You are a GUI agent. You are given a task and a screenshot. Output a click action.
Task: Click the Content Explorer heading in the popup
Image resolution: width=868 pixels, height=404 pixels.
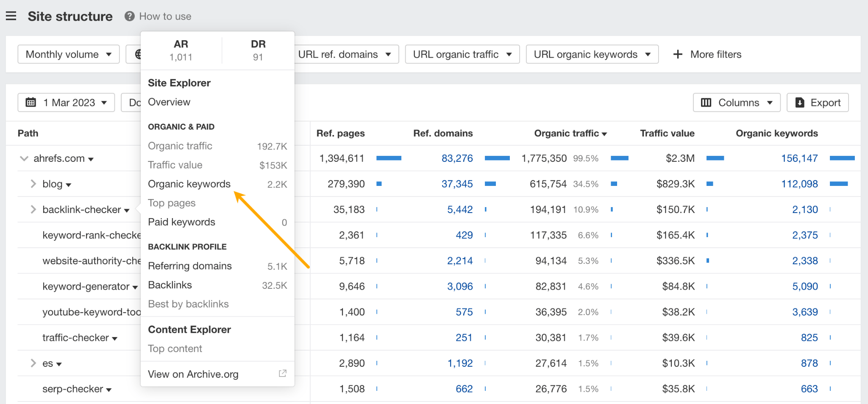(189, 329)
